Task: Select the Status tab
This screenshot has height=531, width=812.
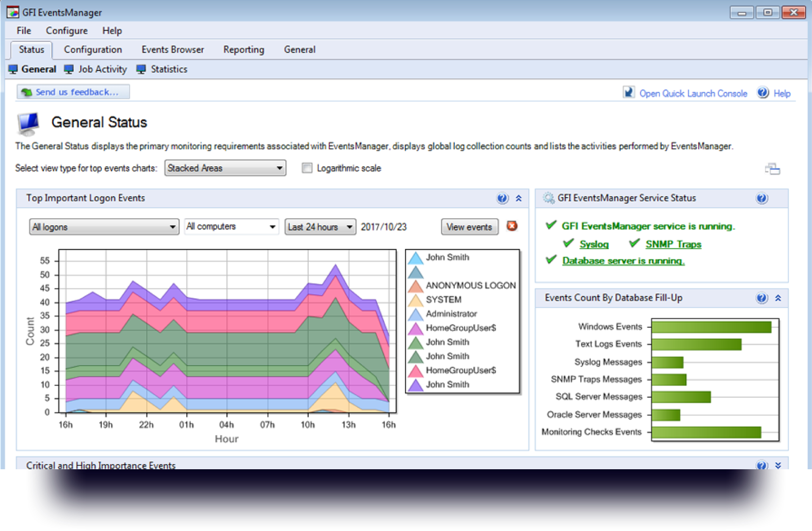Action: click(31, 50)
